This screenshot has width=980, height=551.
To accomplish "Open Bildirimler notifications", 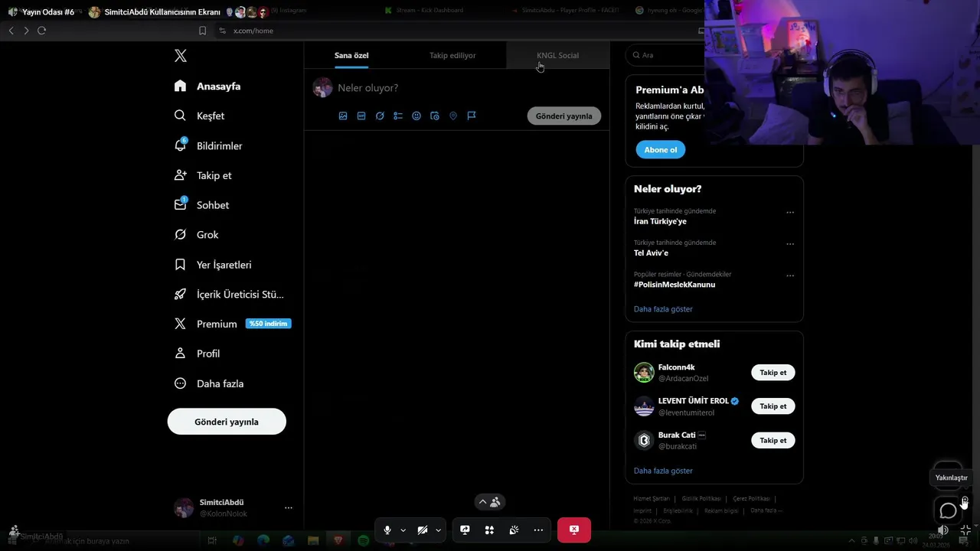I will 208,145.
